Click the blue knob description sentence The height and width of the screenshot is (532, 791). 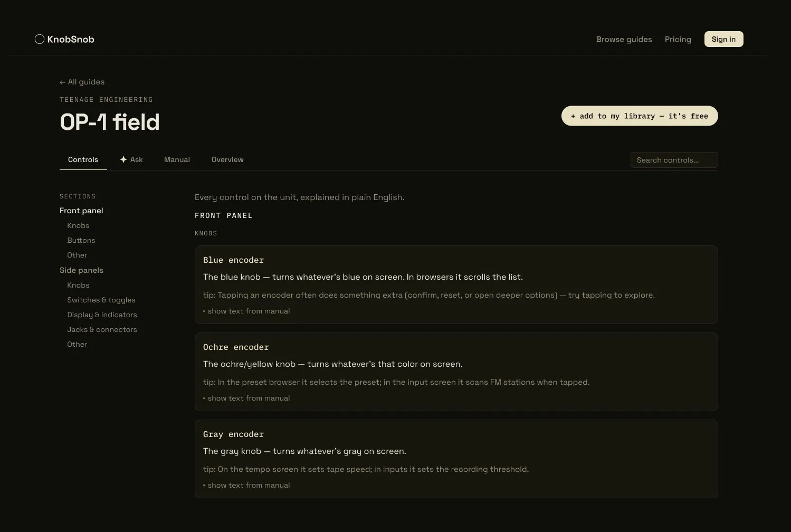(x=363, y=277)
